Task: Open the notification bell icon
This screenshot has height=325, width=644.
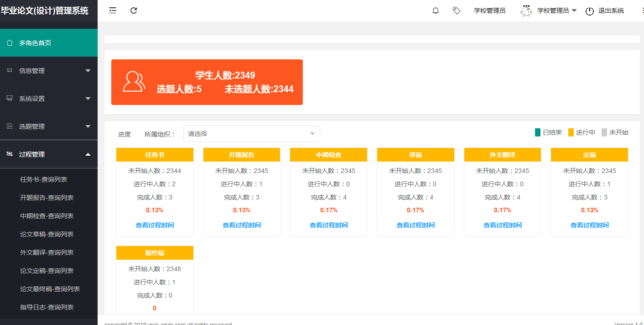Action: [436, 10]
